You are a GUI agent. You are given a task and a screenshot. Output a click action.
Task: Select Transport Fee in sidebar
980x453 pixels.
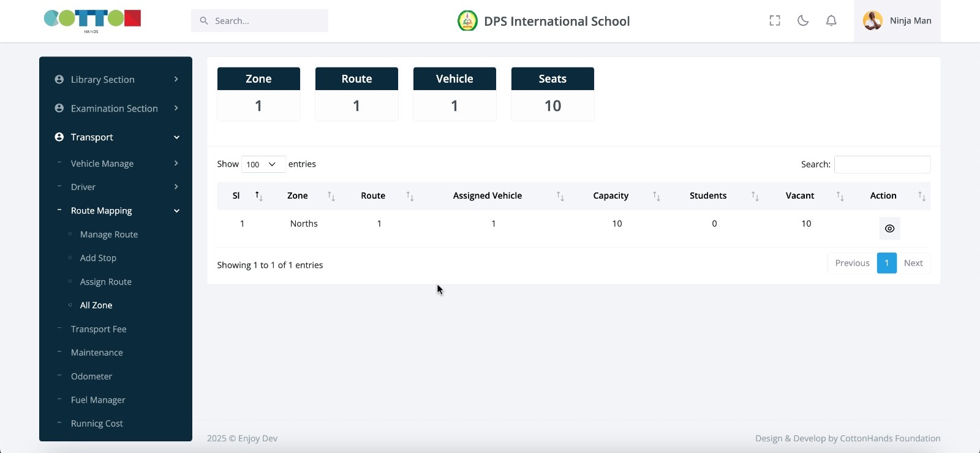click(x=99, y=329)
